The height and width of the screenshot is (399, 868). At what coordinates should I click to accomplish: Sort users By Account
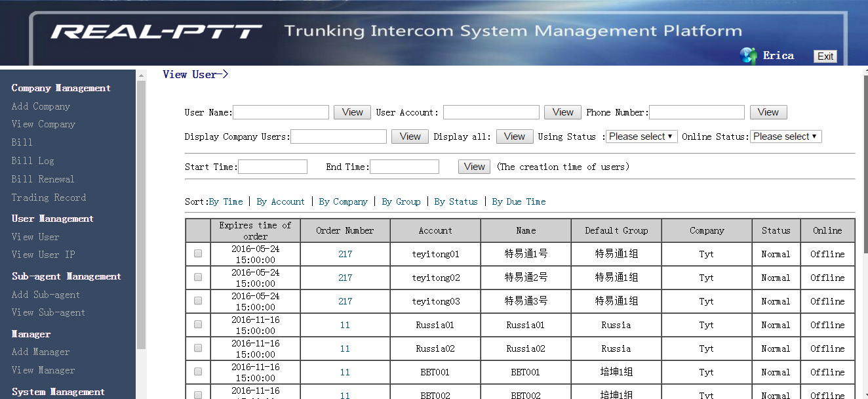(281, 201)
